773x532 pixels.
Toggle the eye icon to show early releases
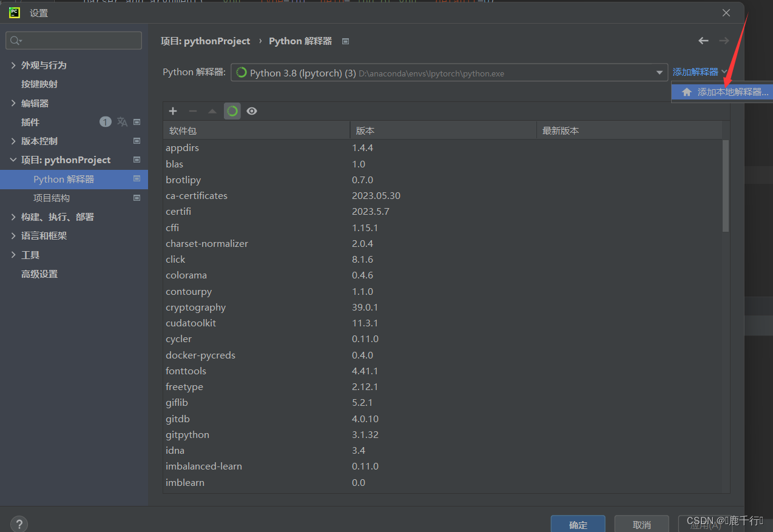(x=251, y=111)
